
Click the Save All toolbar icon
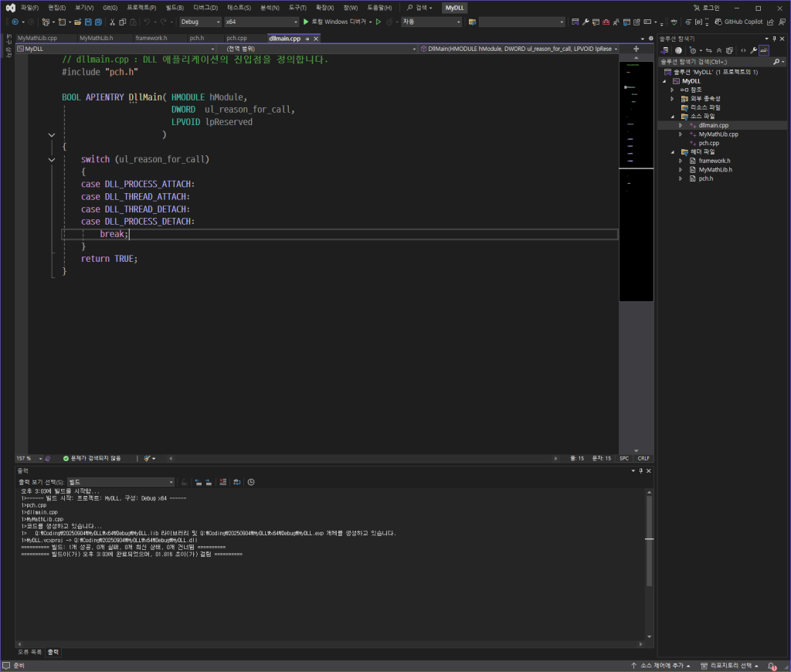98,22
